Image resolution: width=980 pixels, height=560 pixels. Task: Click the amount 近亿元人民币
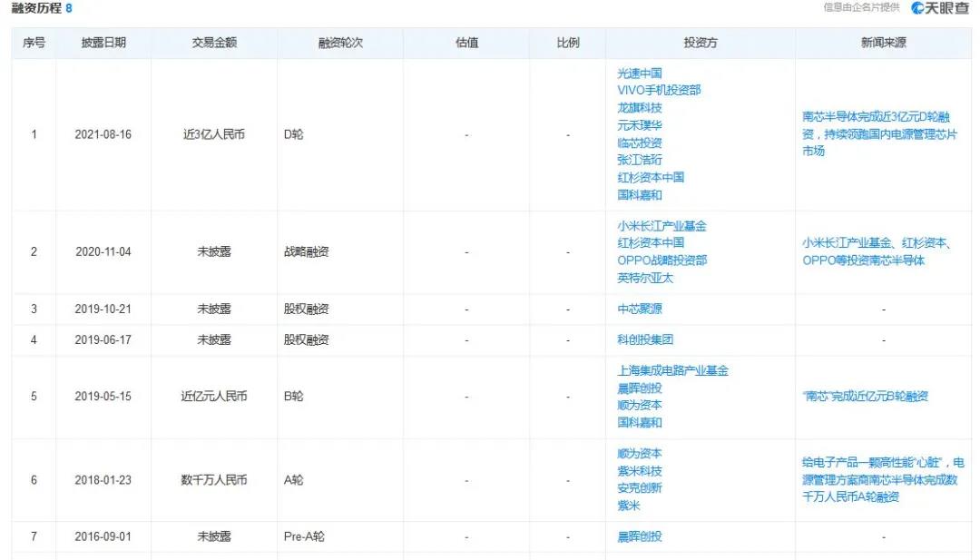click(x=214, y=397)
